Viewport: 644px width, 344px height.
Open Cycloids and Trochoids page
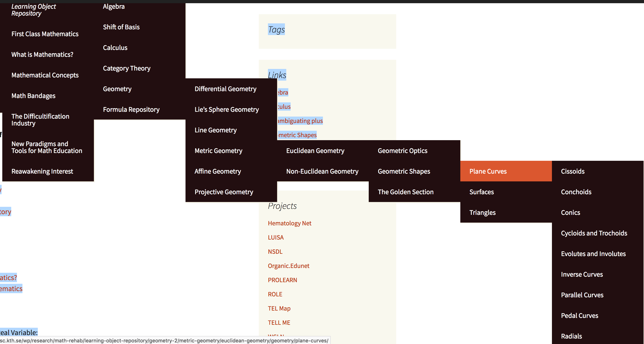point(594,233)
